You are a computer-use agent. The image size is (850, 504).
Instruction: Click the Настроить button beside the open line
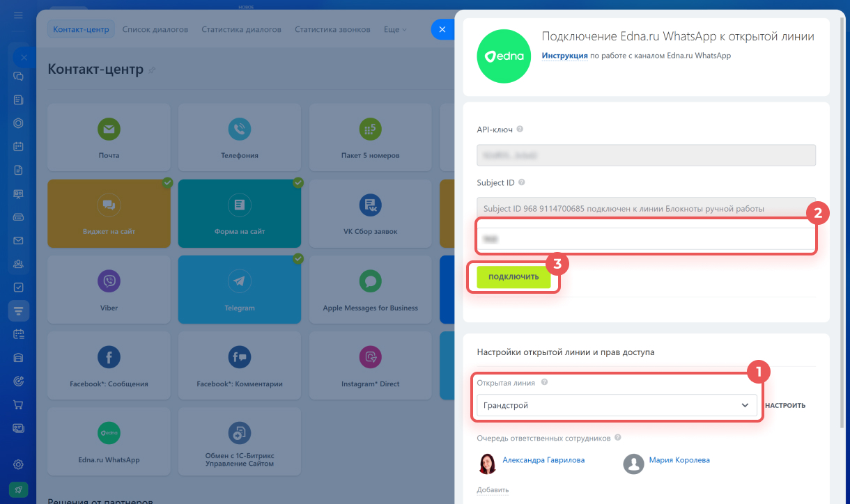pyautogui.click(x=785, y=406)
